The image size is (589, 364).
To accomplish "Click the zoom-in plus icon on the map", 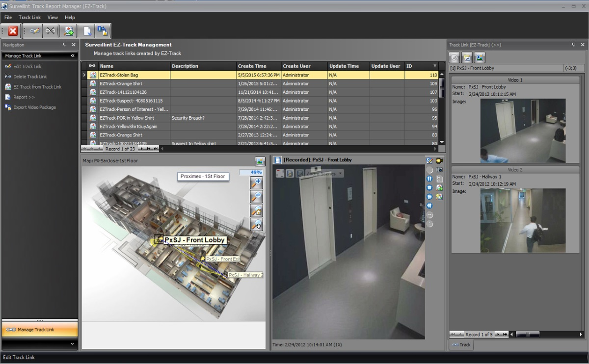I will tap(257, 182).
